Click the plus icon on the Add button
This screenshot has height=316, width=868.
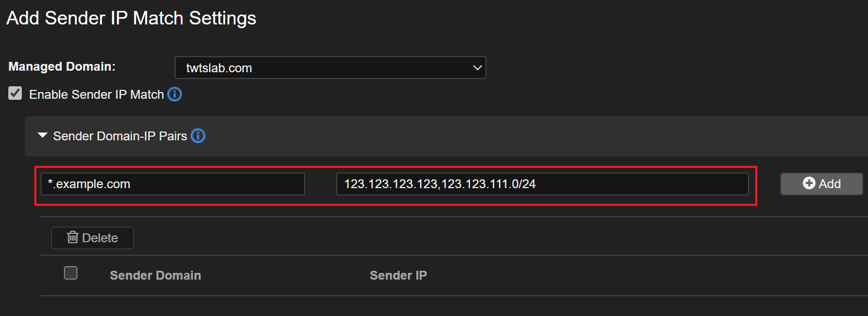pyautogui.click(x=809, y=183)
